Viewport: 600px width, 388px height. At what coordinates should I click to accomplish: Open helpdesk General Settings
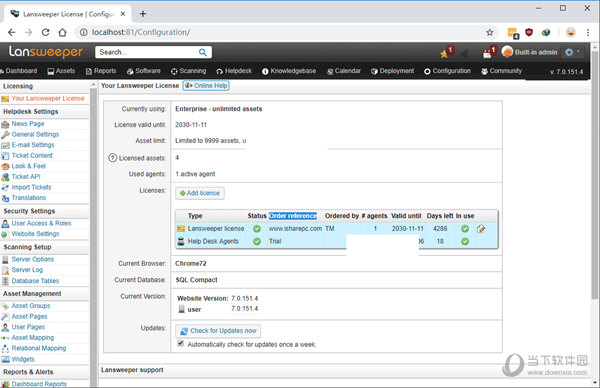[x=35, y=134]
